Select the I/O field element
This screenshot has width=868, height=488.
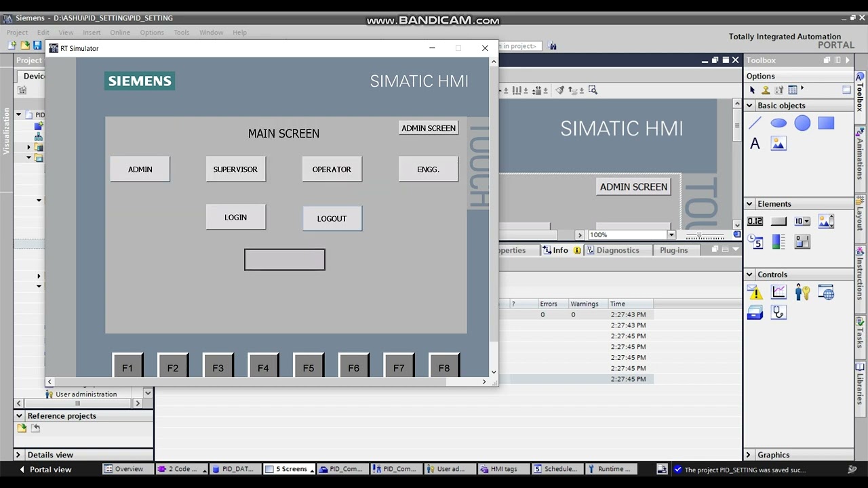tap(755, 221)
